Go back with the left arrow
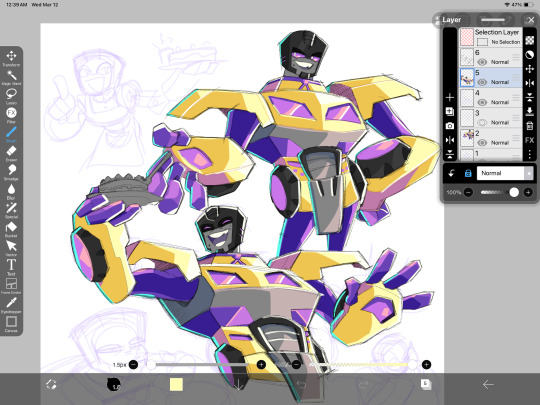 tap(488, 384)
